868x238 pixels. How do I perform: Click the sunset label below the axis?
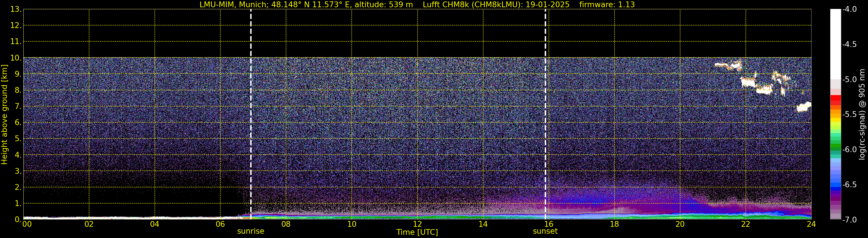point(545,231)
